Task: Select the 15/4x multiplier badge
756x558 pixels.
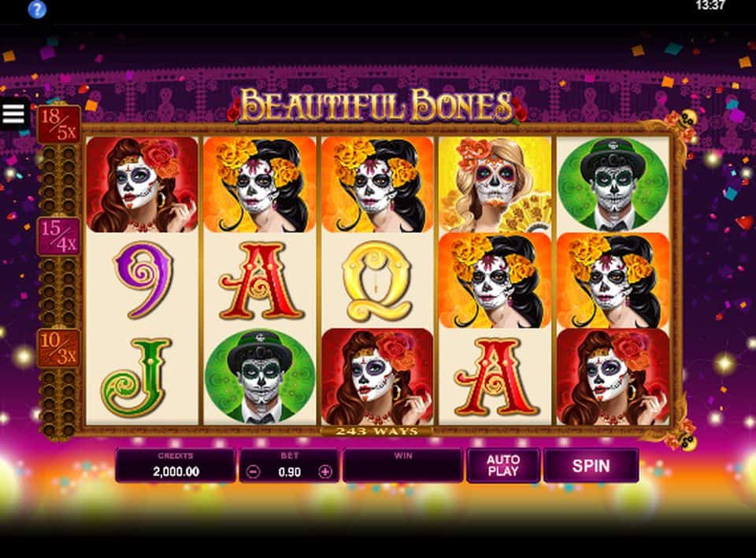Action: click(x=59, y=236)
